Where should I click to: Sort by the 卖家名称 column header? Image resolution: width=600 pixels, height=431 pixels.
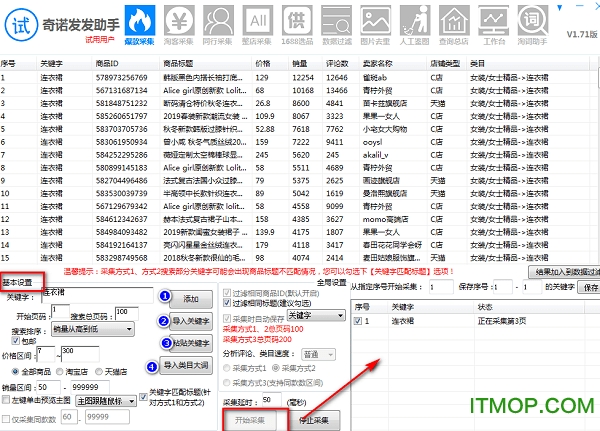tap(392, 64)
